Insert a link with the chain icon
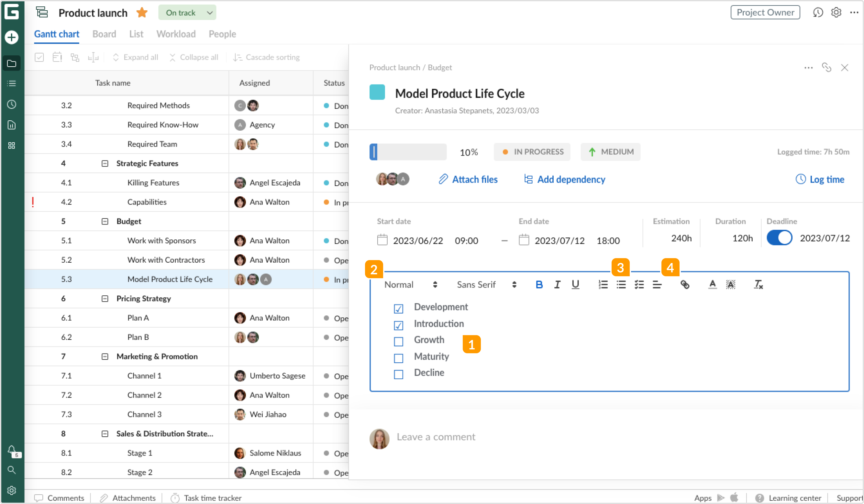The height and width of the screenshot is (504, 864). tap(685, 285)
